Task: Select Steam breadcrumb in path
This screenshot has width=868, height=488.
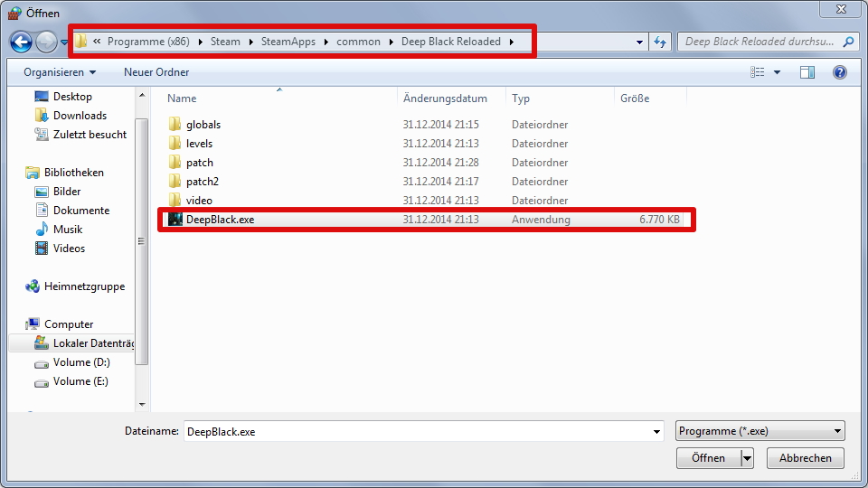Action: coord(225,42)
